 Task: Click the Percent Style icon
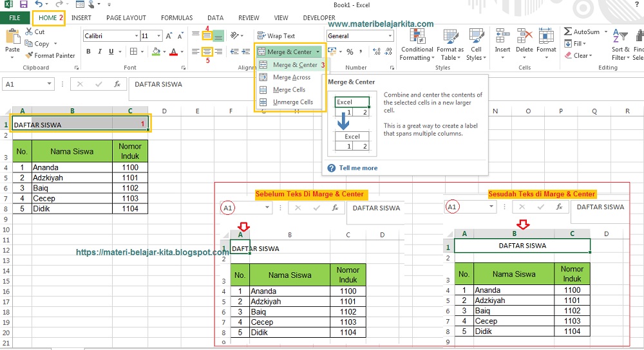(350, 51)
